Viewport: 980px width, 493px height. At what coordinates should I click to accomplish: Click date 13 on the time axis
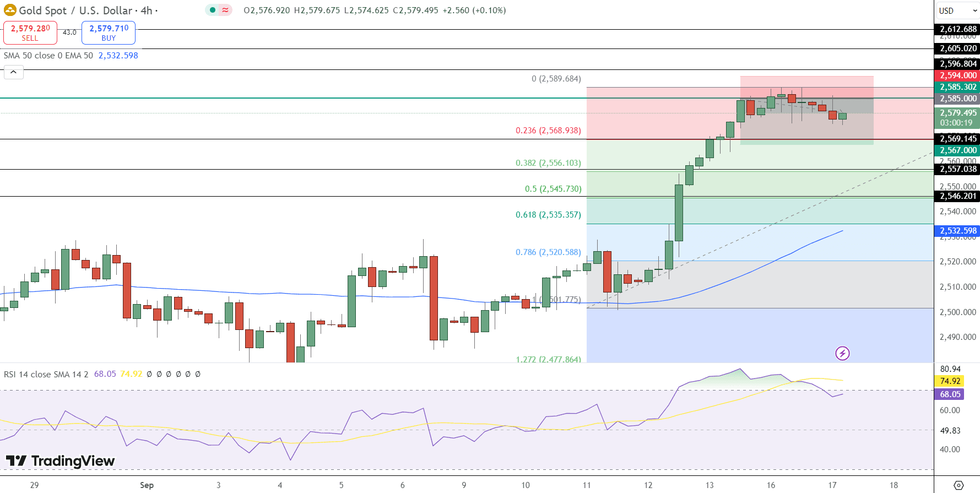[710, 485]
